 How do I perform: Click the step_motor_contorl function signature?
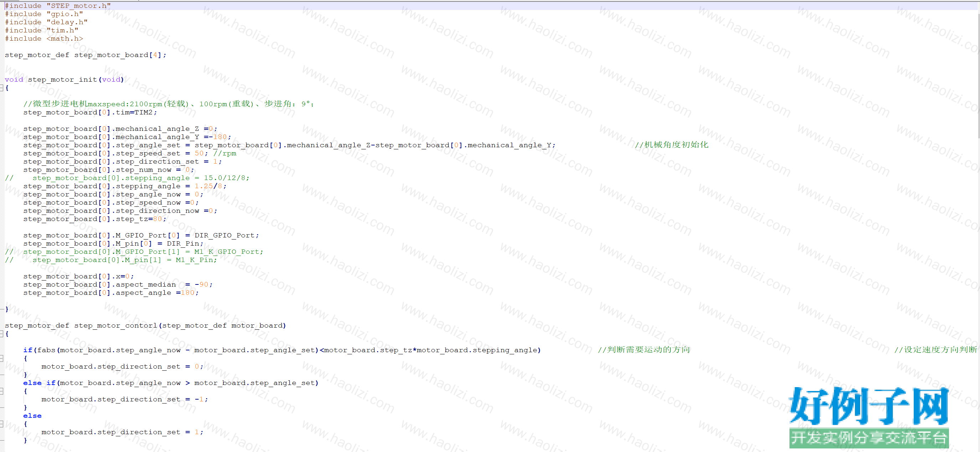(145, 326)
